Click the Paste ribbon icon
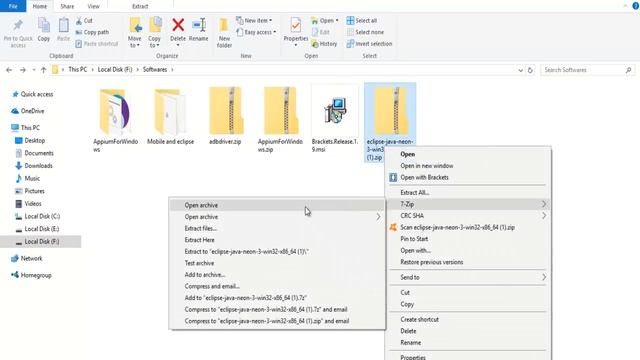Screen dimensions: 640x360 [x=63, y=25]
